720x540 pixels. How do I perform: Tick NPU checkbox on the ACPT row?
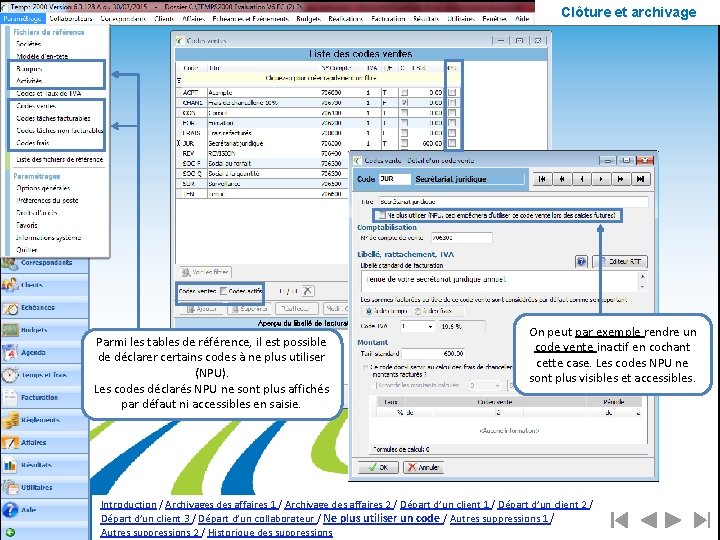[452, 92]
